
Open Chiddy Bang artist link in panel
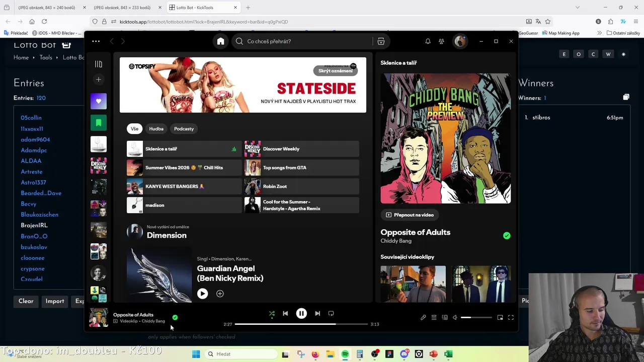coord(396,241)
